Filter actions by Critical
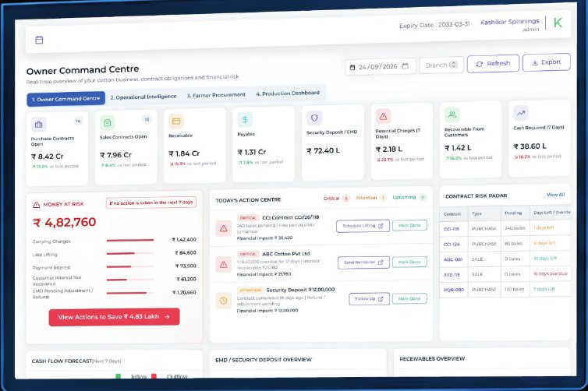Viewport: 588px width, 391px height. pos(336,199)
